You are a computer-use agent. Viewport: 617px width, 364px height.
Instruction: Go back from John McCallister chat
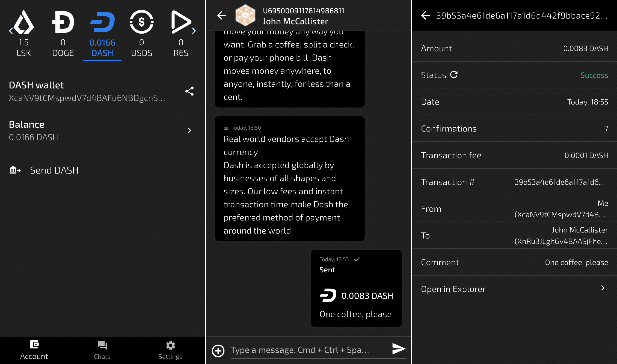(221, 15)
